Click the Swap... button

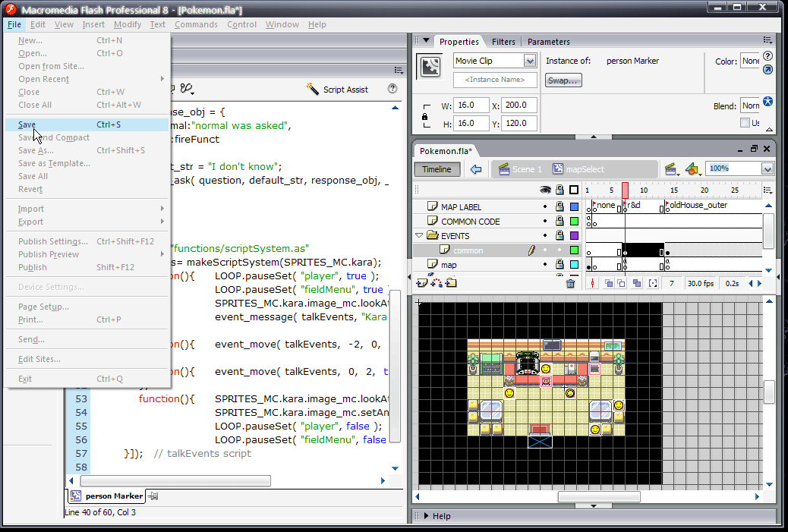(563, 80)
